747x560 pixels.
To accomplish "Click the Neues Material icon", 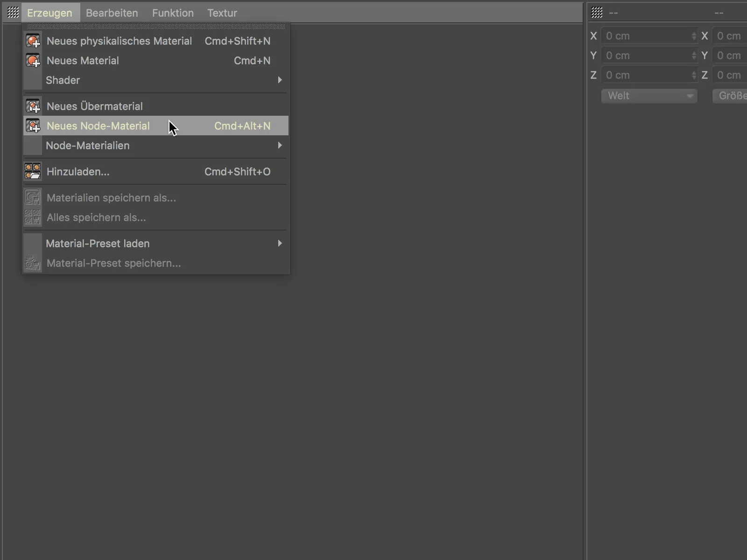I will click(33, 61).
